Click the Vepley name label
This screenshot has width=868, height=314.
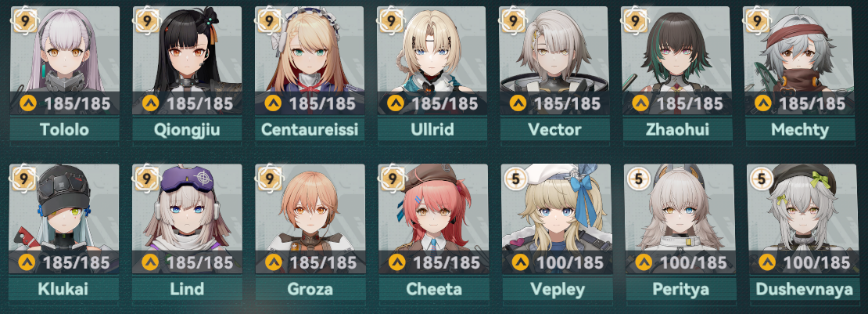[x=556, y=288]
